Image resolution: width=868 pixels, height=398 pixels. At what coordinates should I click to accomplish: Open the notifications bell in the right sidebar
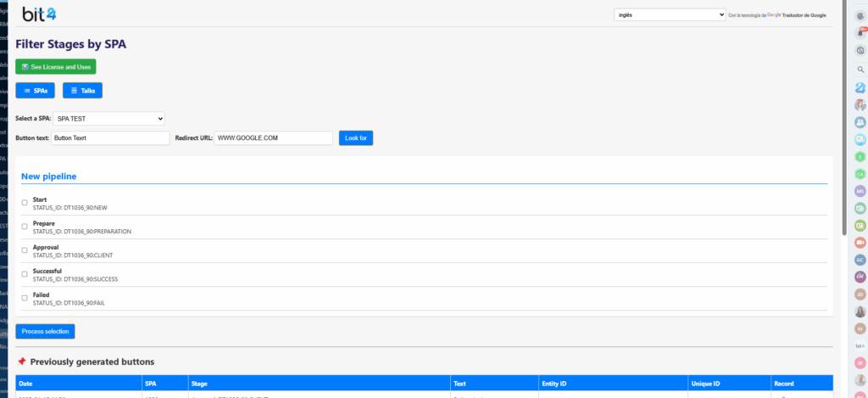[x=860, y=31]
